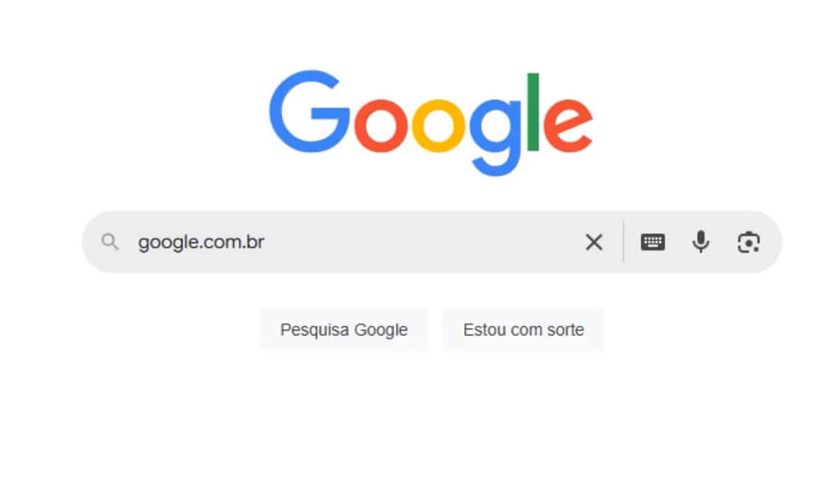This screenshot has width=829, height=504.
Task: Place cursor right after the google.com.br text
Action: point(266,242)
